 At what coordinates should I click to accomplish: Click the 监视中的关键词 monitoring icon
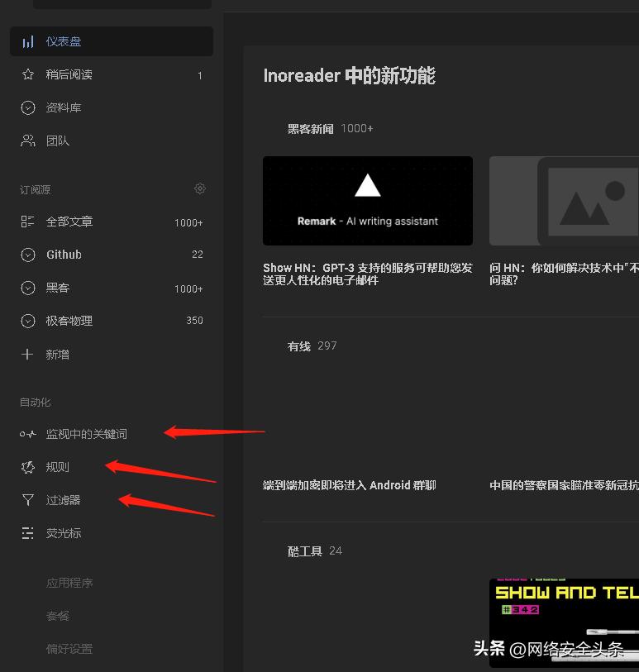click(x=28, y=434)
